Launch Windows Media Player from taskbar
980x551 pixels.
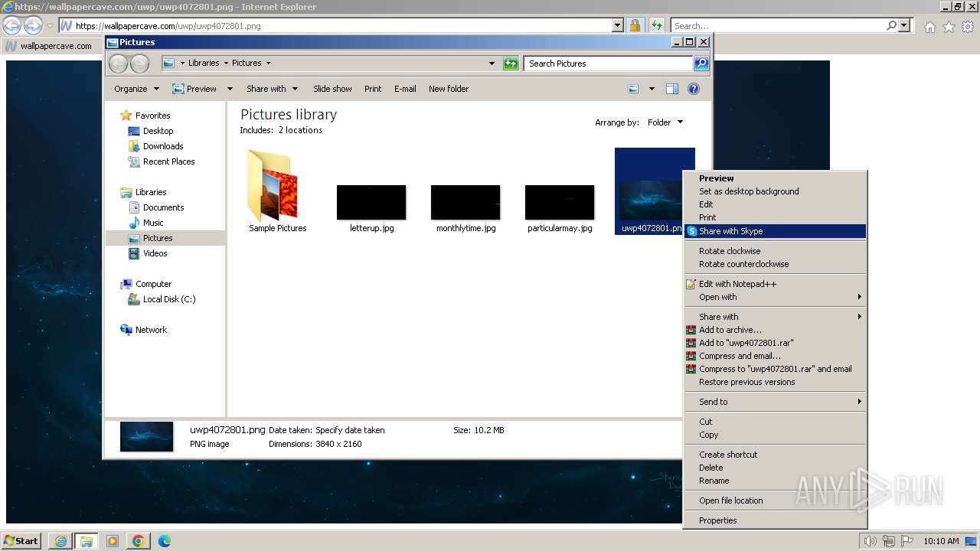pos(113,541)
